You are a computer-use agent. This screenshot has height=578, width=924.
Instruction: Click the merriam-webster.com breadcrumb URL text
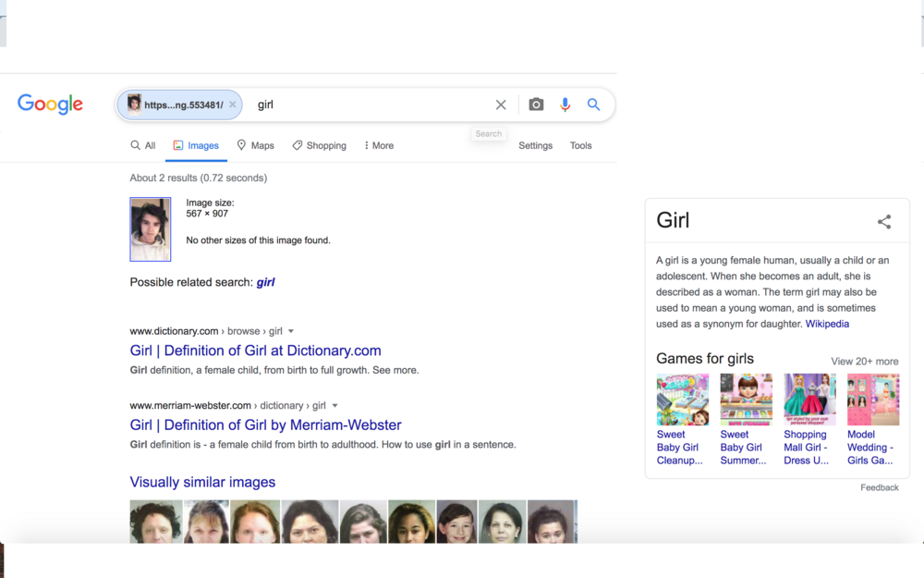(x=228, y=406)
